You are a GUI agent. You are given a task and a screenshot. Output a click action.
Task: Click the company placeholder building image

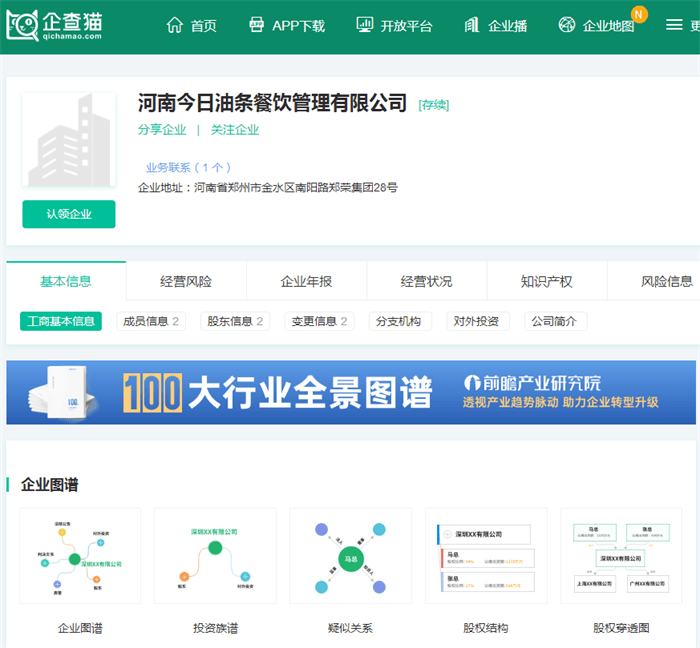pyautogui.click(x=69, y=139)
